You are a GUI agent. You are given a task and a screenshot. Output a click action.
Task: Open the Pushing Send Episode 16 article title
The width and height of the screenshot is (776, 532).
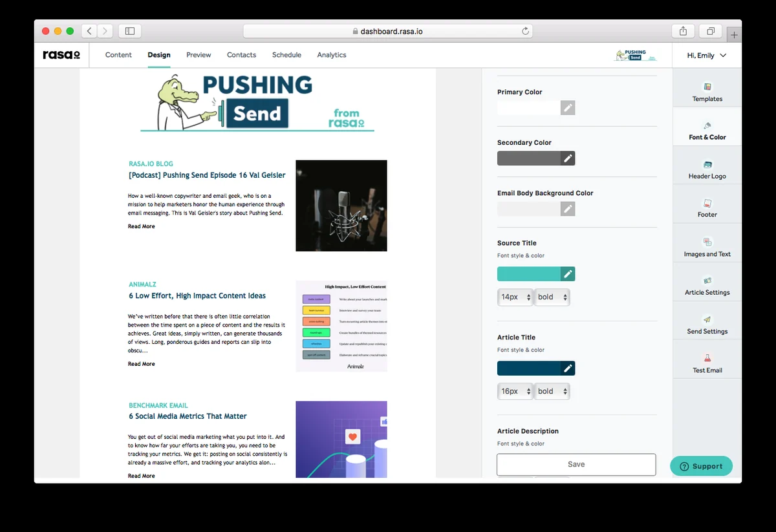[207, 175]
